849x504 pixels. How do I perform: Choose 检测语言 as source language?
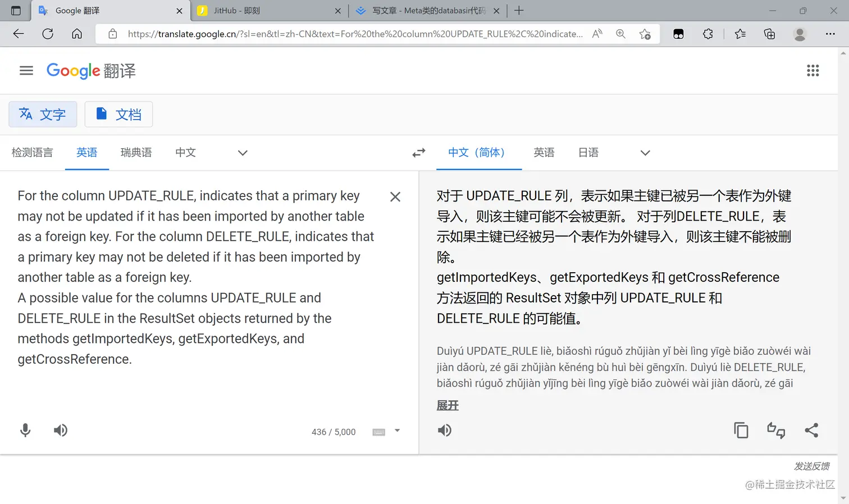(x=32, y=153)
